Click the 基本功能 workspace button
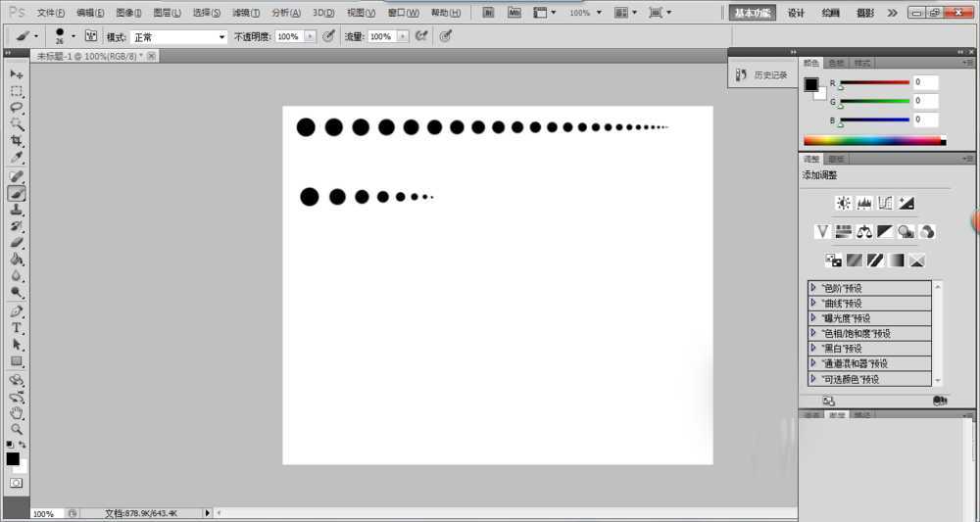 [753, 13]
